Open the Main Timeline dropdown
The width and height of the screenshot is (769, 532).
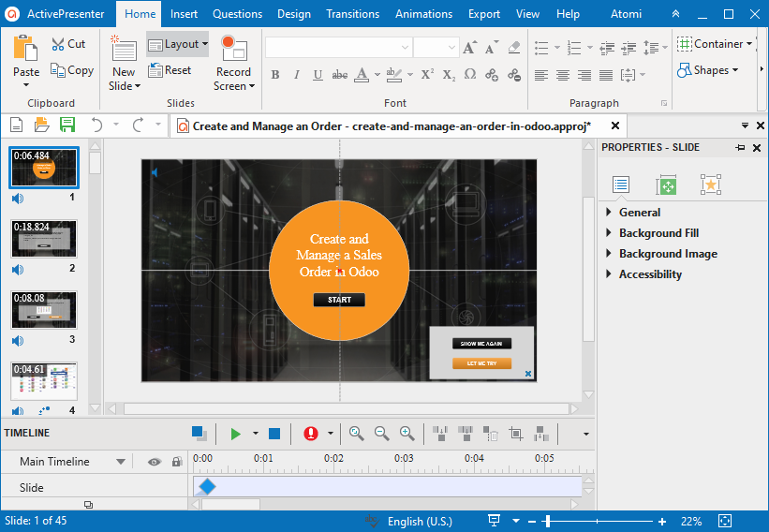click(121, 462)
